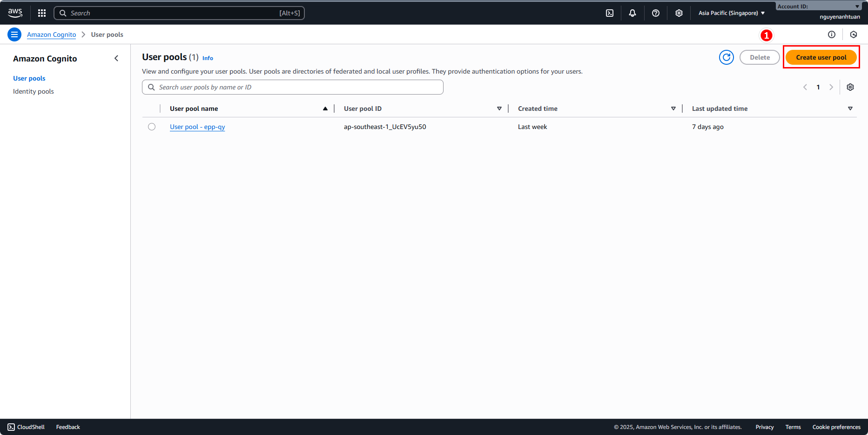Expand the Account ID dropdown
Viewport: 868px width, 435px height.
click(818, 6)
